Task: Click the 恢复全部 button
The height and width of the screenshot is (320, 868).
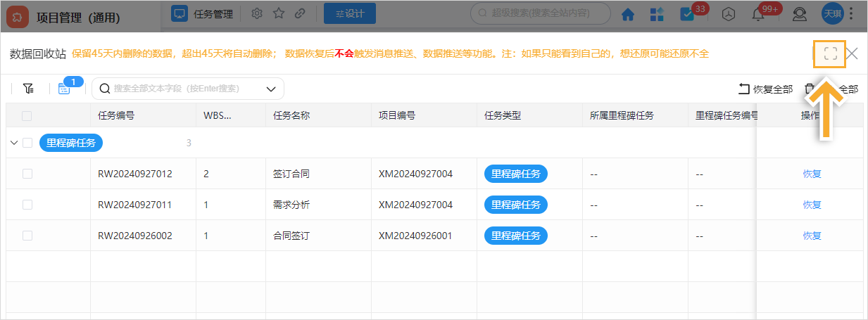Action: 765,89
